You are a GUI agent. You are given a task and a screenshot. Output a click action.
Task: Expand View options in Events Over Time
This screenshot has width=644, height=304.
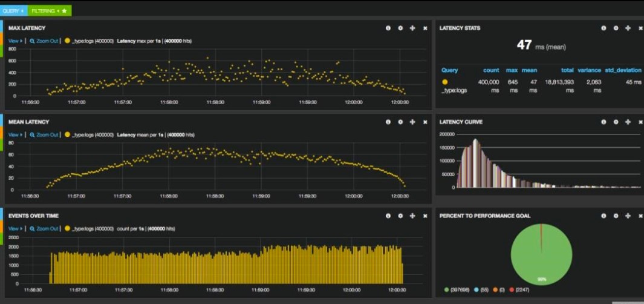pos(15,228)
